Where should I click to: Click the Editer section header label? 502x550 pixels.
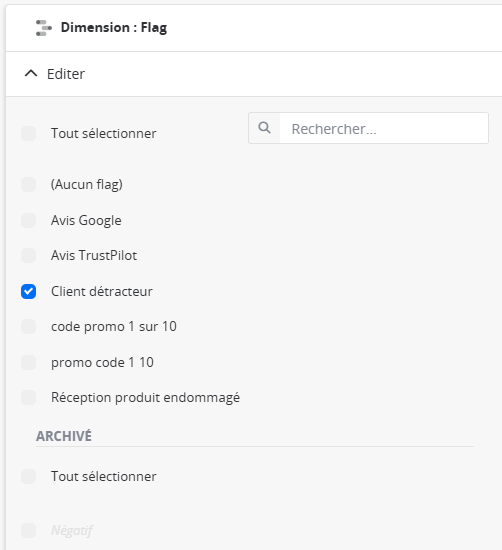coord(66,74)
